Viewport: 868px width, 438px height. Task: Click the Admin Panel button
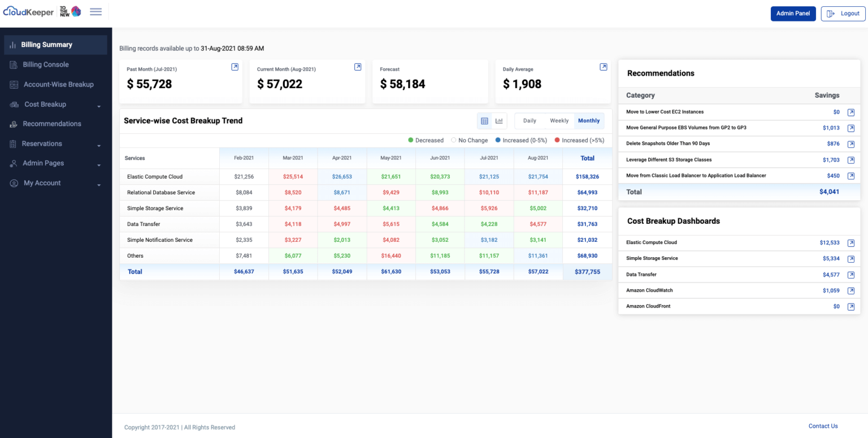793,13
